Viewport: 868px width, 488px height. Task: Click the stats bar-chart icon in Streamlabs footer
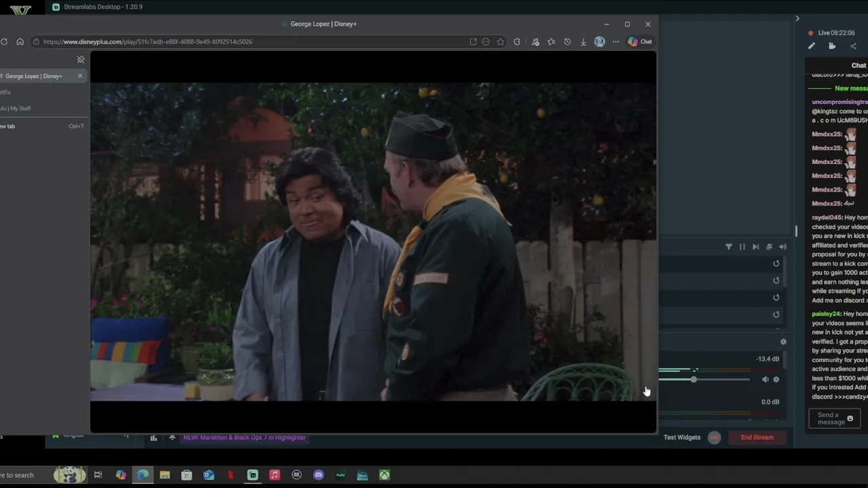tap(153, 438)
